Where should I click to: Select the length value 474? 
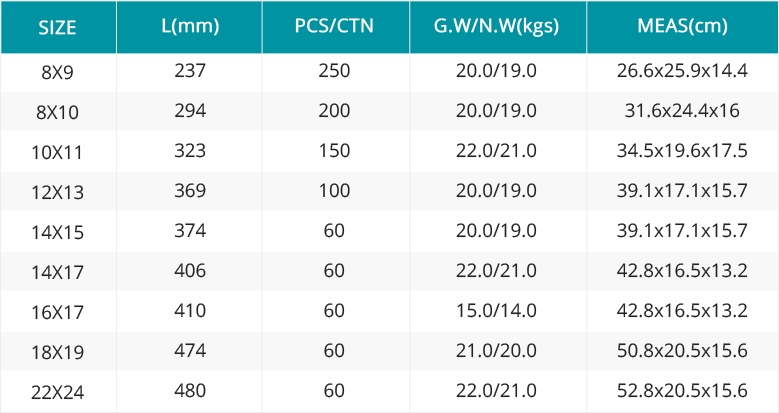190,350
